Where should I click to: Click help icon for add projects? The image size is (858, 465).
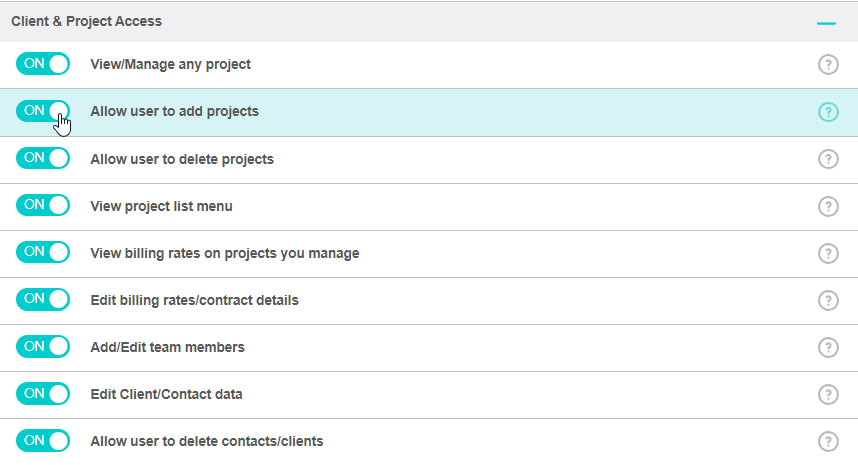(x=828, y=112)
